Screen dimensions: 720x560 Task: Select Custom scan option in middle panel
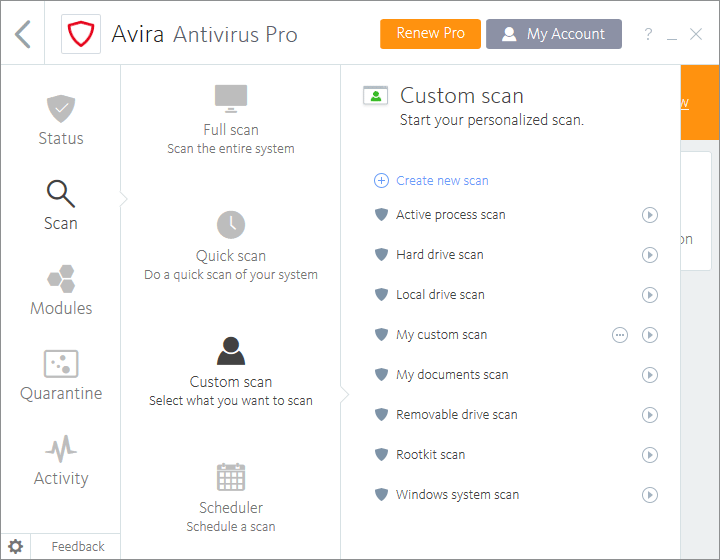tap(231, 372)
